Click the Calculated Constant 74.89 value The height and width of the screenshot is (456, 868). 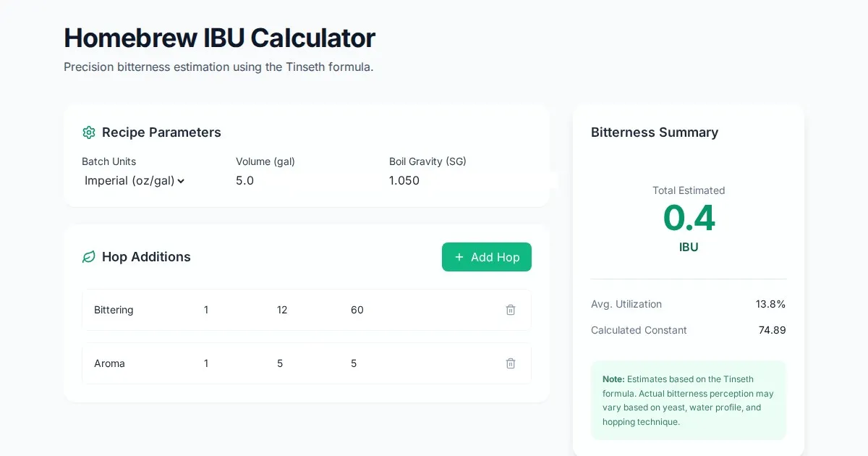pyautogui.click(x=772, y=330)
